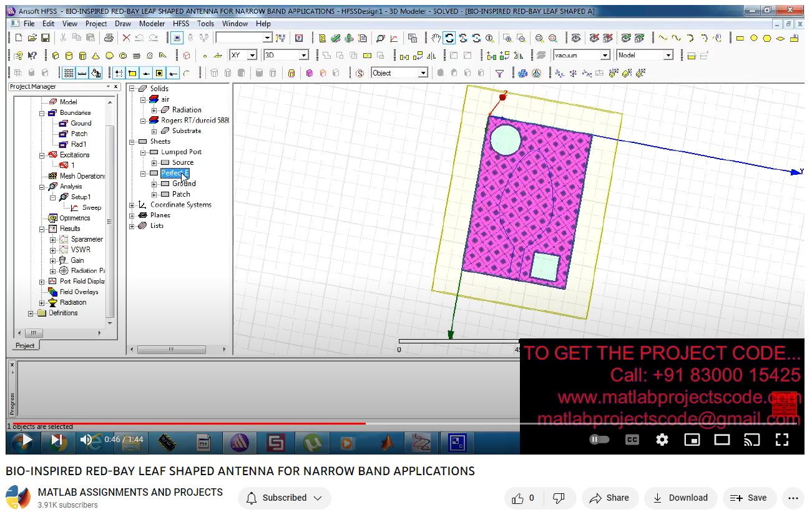812x517 pixels.
Task: Click the red Delete X toolbar icon
Action: pos(127,38)
